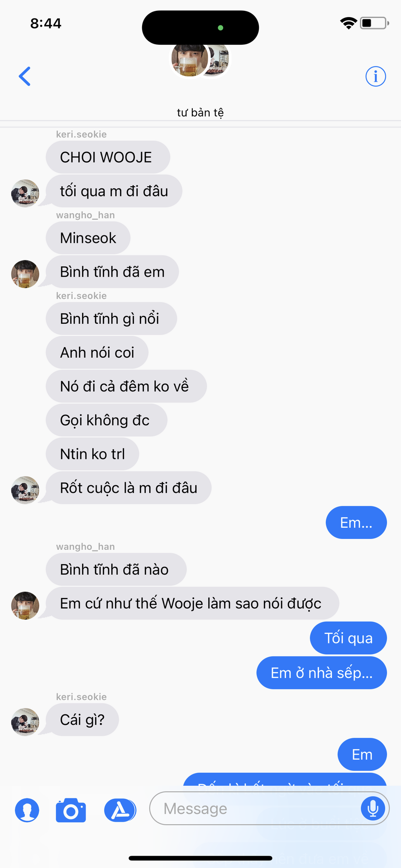Tap the "Rốt cuộc là m đi đâu" bubble
The width and height of the screenshot is (401, 868).
coord(129,488)
